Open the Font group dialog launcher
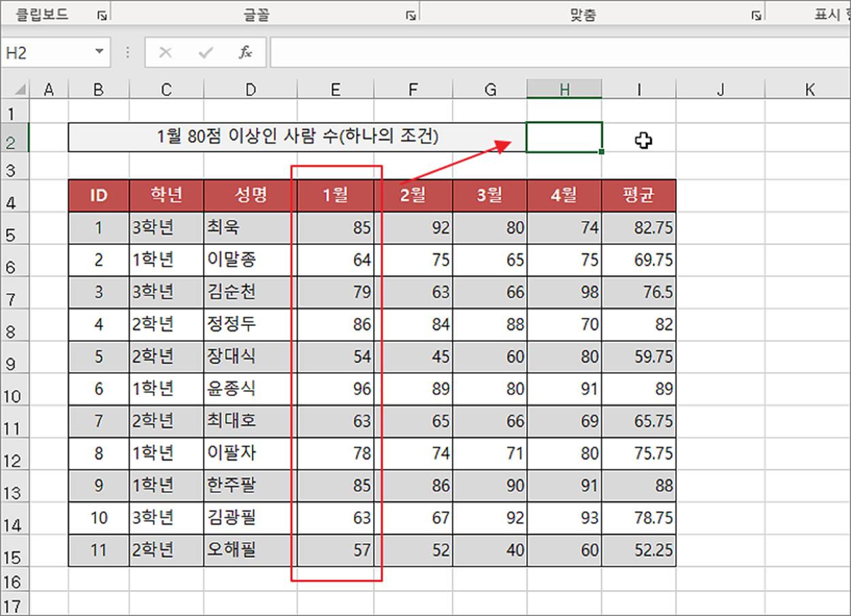This screenshot has height=616, width=851. [x=411, y=16]
